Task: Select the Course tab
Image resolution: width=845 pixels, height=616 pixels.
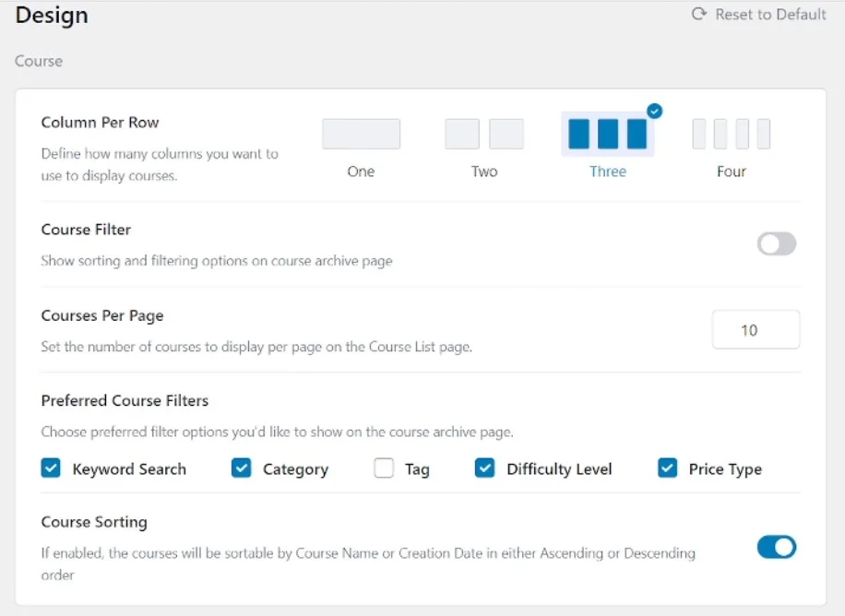Action: coord(38,61)
